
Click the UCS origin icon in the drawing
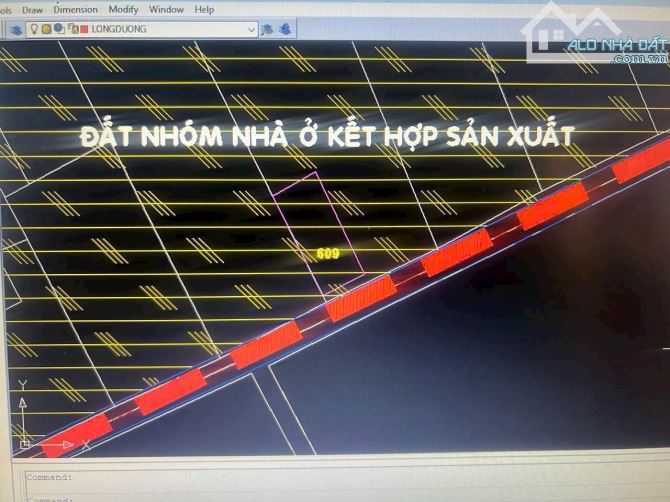tap(25, 441)
